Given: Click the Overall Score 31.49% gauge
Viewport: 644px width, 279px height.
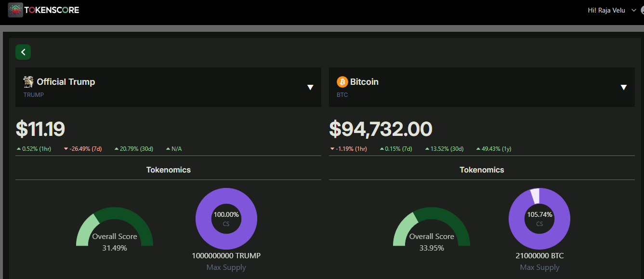Looking at the screenshot, I should tap(115, 229).
